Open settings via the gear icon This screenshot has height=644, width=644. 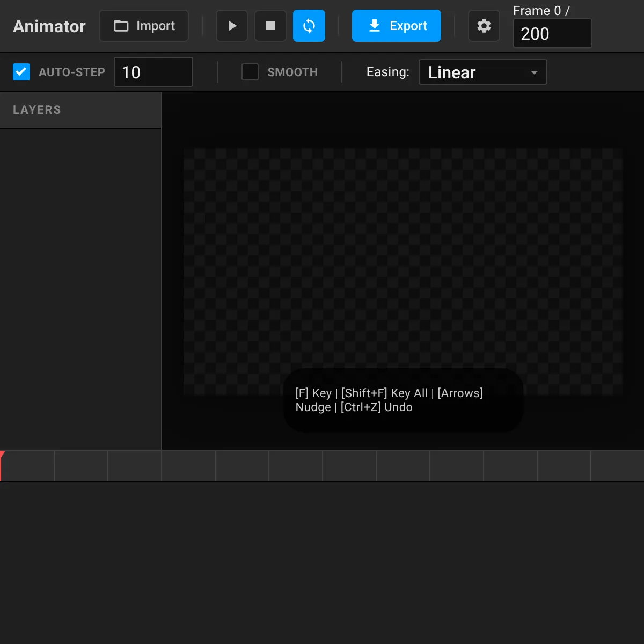[484, 26]
